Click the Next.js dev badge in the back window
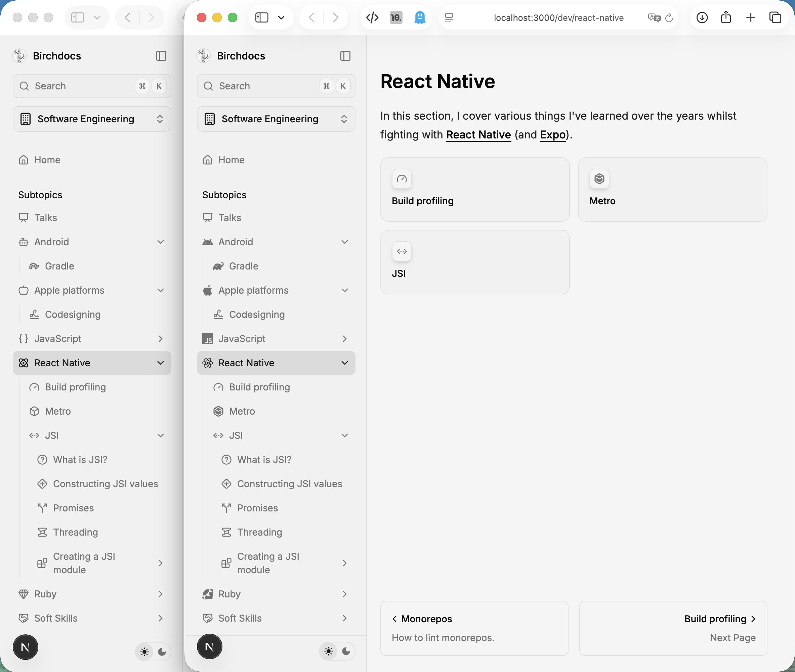795x672 pixels. click(26, 647)
